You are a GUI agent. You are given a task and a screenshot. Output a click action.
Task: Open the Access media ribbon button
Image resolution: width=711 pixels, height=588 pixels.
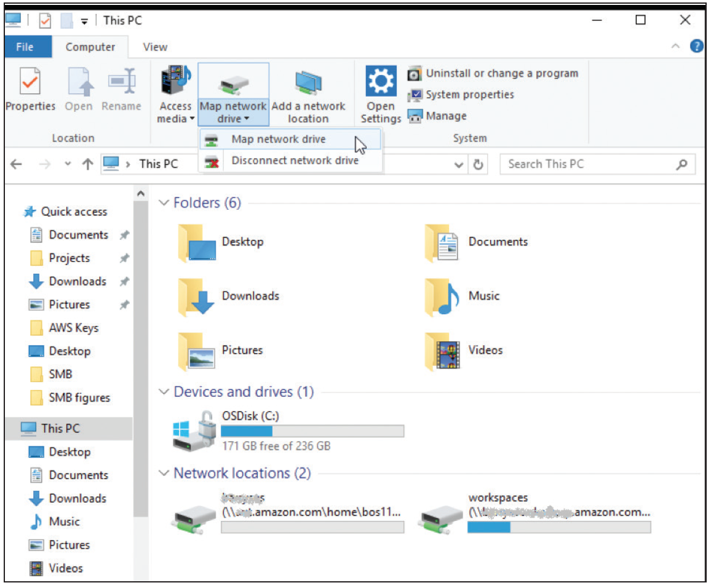[176, 92]
